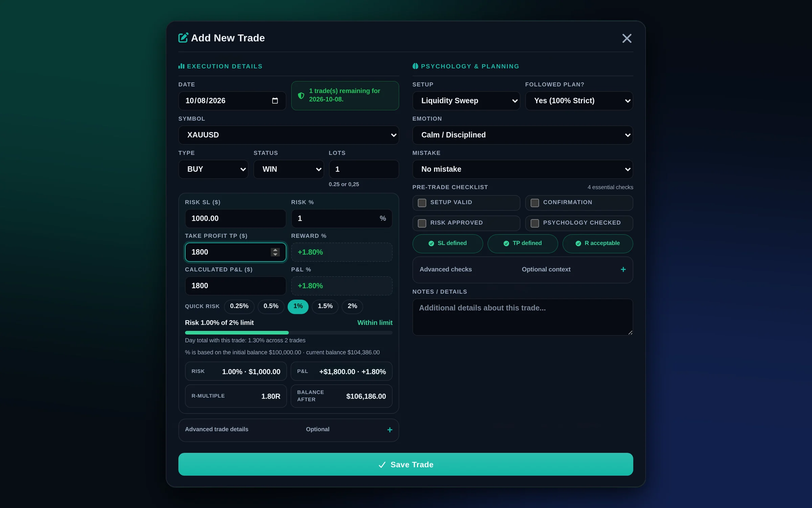Expand Advanced trade details plus icon
The width and height of the screenshot is (812, 508).
coord(389,429)
